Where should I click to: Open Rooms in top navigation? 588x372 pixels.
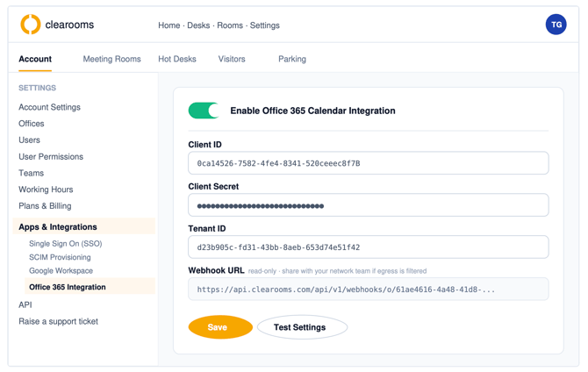(x=230, y=25)
